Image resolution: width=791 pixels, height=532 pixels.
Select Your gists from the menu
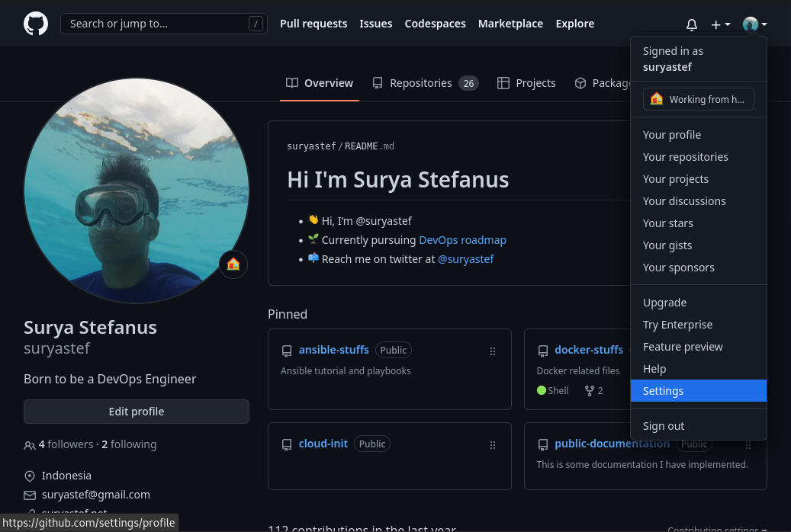[x=699, y=245]
